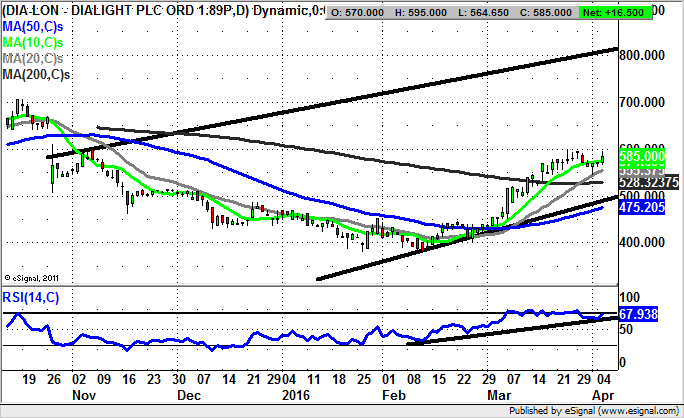684x418 pixels.
Task: Click the RSI(14,C) indicator label
Action: pos(31,296)
